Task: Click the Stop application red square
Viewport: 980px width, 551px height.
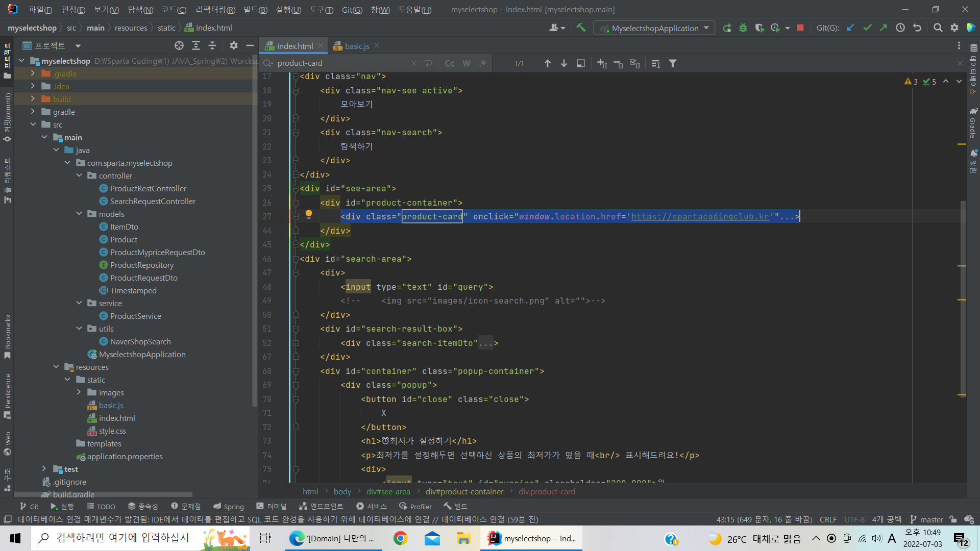Action: pos(800,28)
